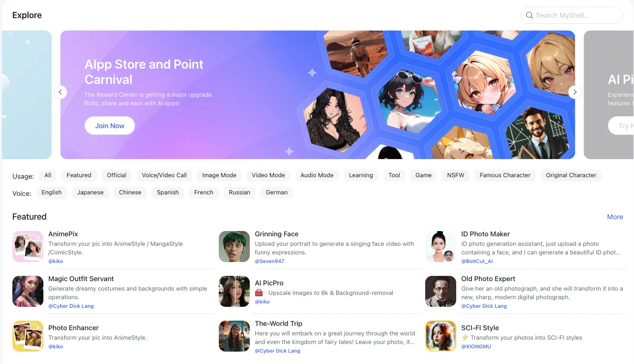Select the Famous Character usage filter
The height and width of the screenshot is (364, 634).
pos(505,175)
